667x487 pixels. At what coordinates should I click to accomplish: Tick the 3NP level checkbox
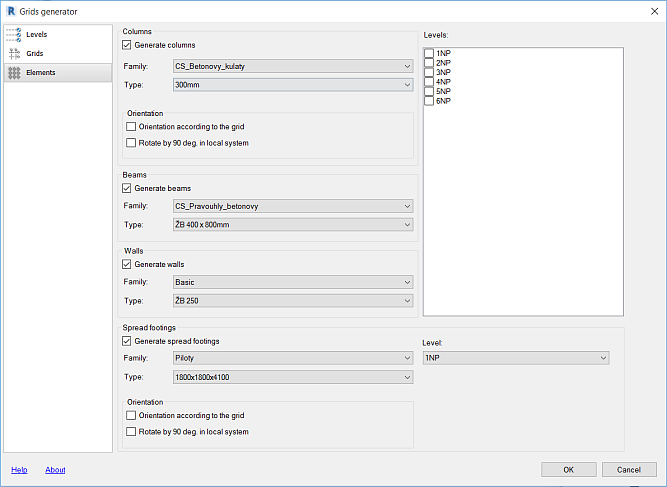[429, 72]
